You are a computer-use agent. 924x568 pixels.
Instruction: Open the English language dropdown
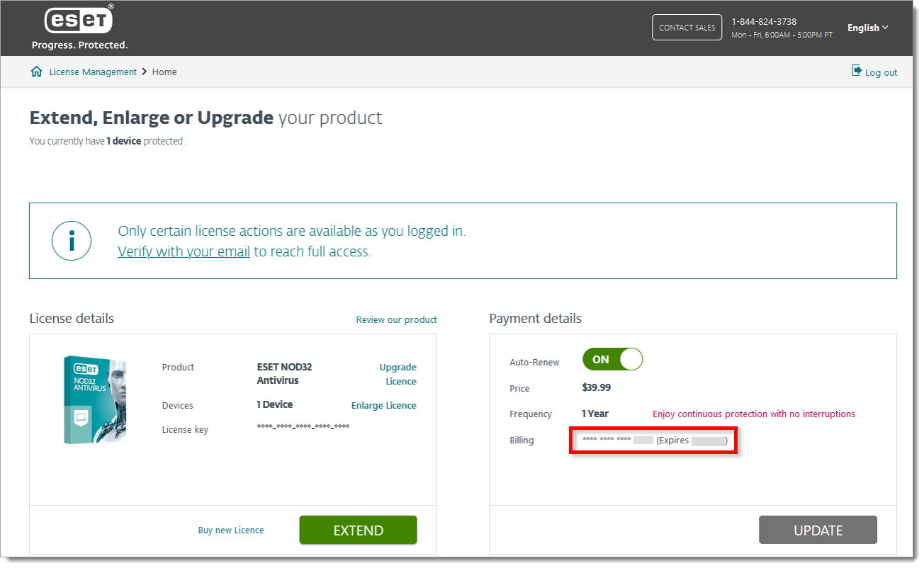coord(864,27)
